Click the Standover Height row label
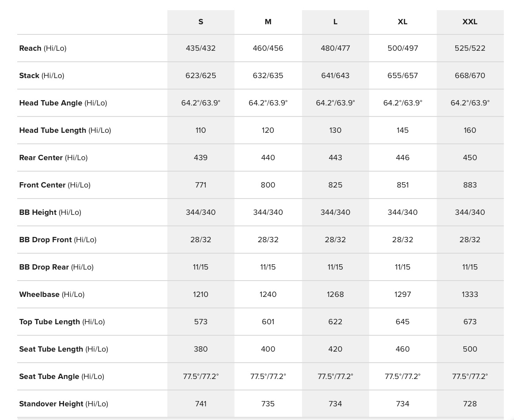 pyautogui.click(x=64, y=404)
